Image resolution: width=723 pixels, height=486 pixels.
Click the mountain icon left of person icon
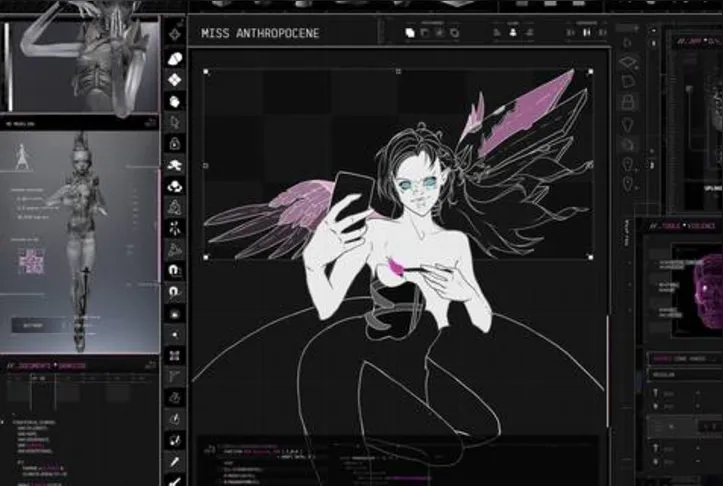pyautogui.click(x=497, y=33)
